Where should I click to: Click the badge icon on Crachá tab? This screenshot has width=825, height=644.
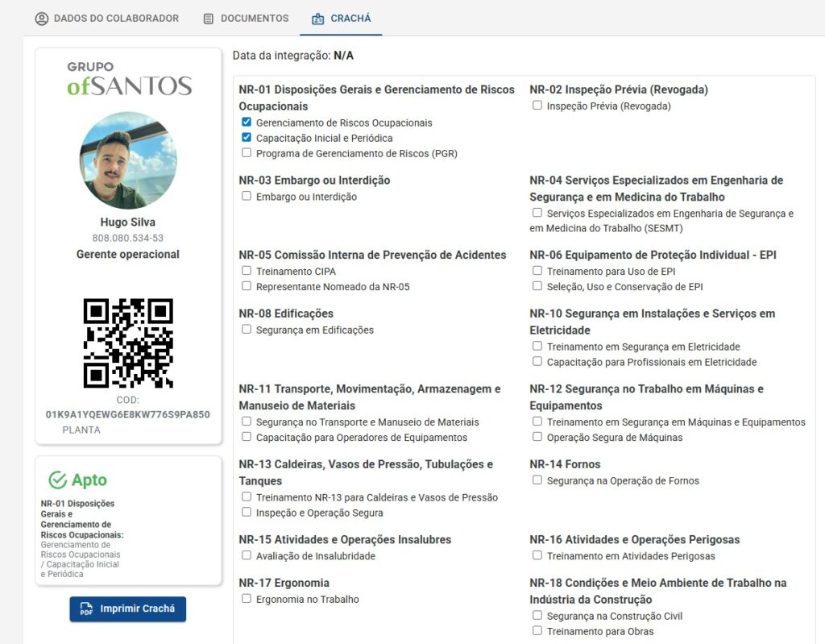tap(318, 19)
